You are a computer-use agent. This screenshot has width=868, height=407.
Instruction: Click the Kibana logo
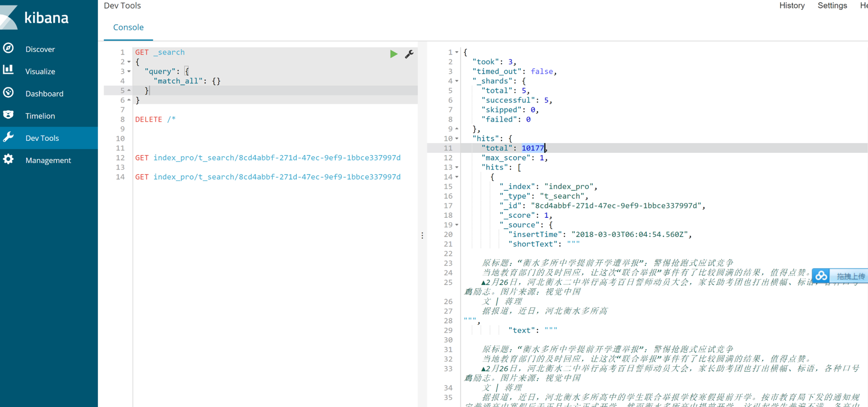[x=35, y=17]
